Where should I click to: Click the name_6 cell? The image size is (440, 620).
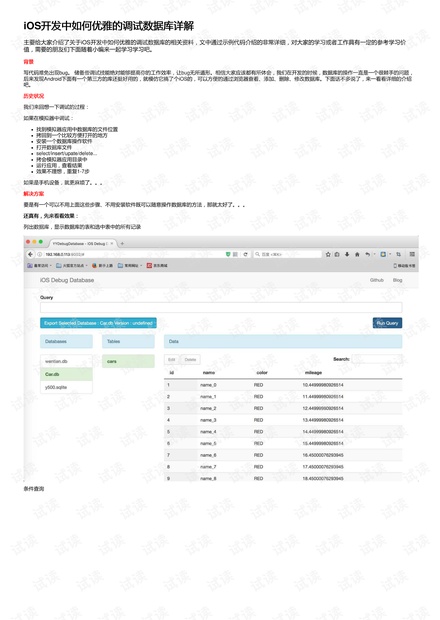tap(208, 455)
